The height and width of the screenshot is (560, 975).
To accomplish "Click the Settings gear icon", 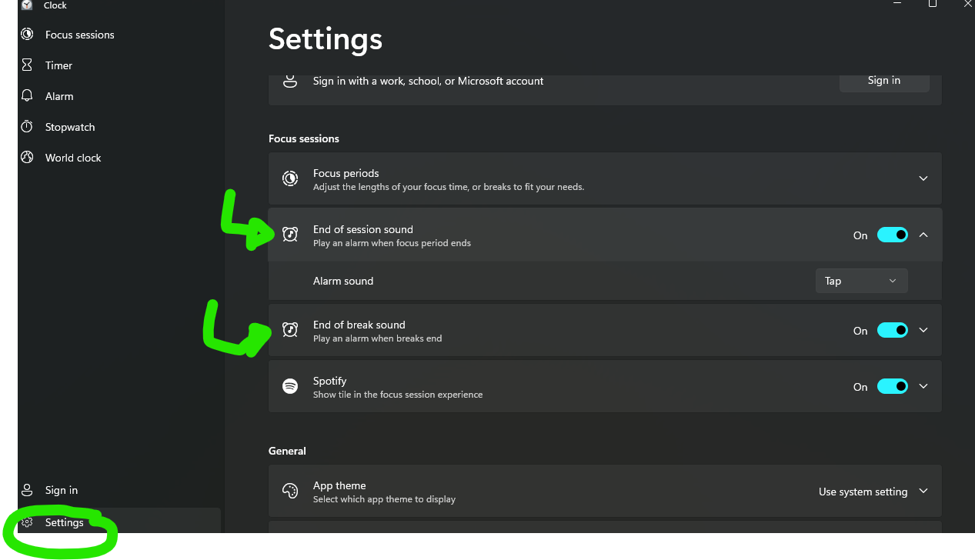I will click(27, 522).
